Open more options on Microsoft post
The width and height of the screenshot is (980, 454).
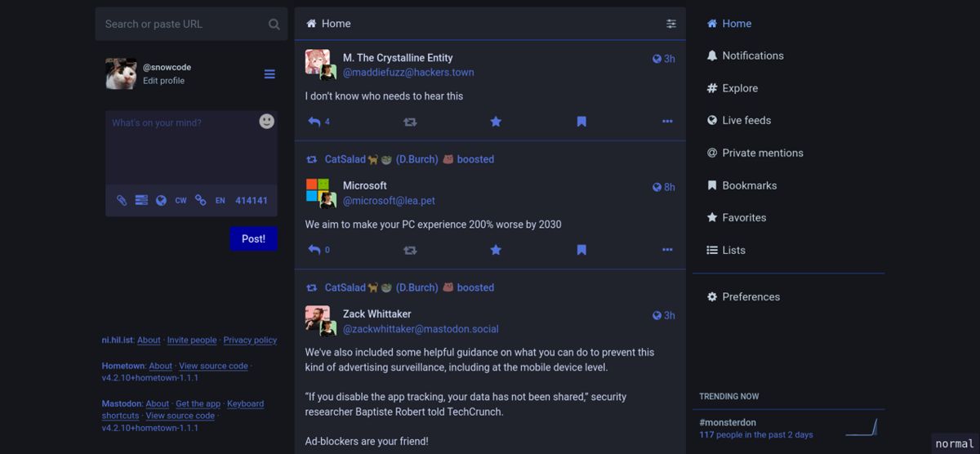pos(667,250)
